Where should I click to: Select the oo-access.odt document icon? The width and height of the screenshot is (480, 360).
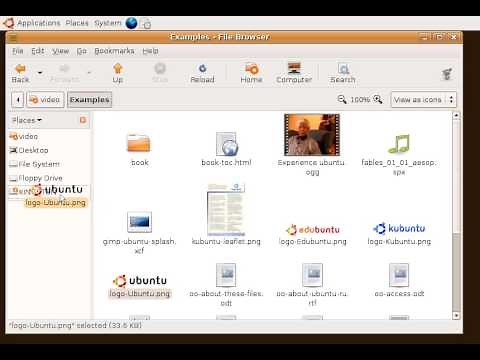click(x=399, y=275)
